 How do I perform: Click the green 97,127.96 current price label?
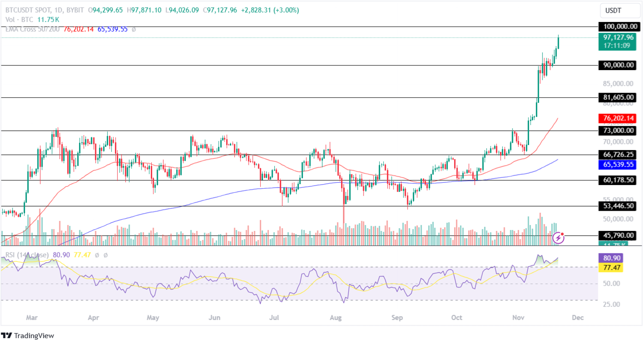tap(618, 37)
